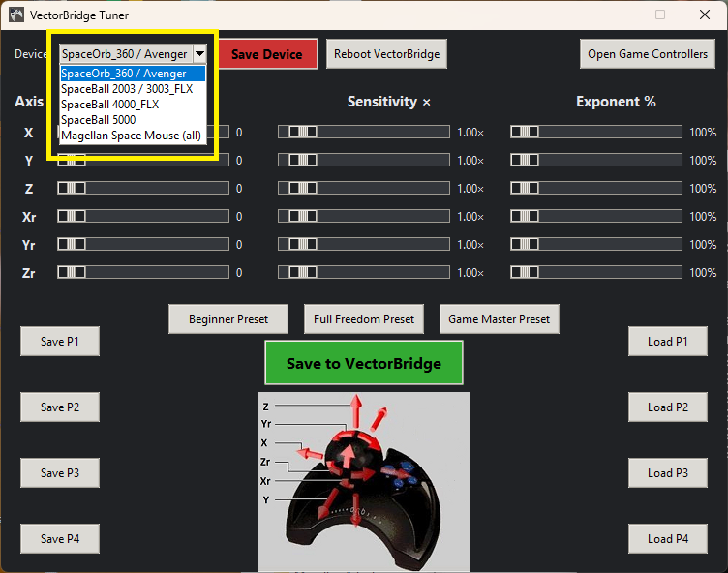Collapse the Device dropdown arrow

[199, 55]
